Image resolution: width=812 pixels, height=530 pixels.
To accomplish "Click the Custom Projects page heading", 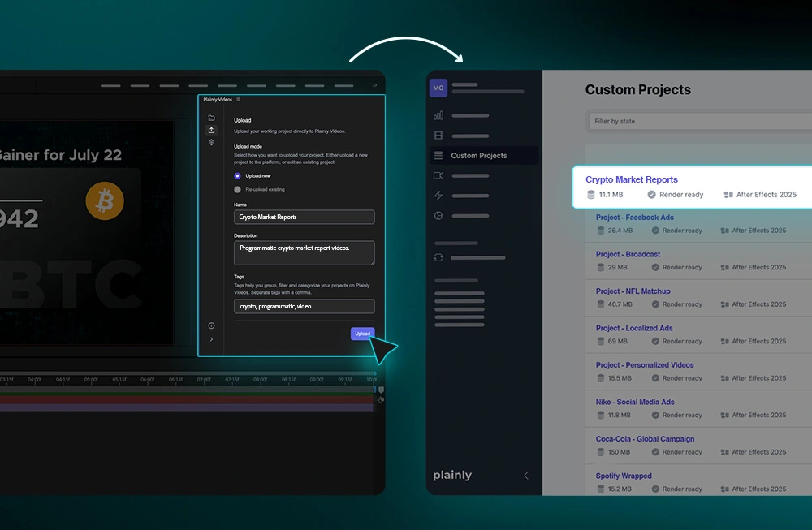I will [x=638, y=89].
